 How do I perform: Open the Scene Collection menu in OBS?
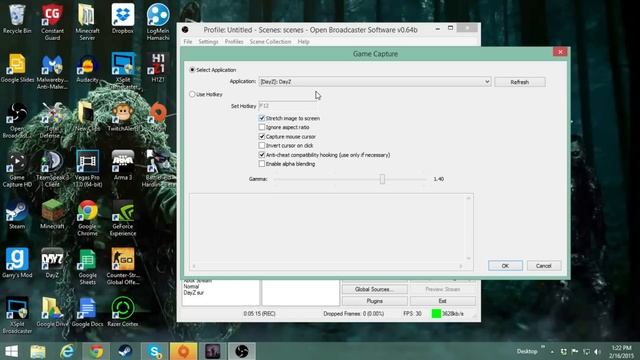pos(270,42)
